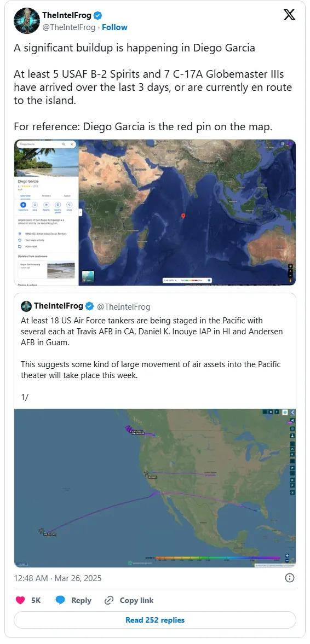Click the Follow link by @TheIntelFrog
Image resolution: width=310 pixels, height=644 pixels.
click(114, 27)
